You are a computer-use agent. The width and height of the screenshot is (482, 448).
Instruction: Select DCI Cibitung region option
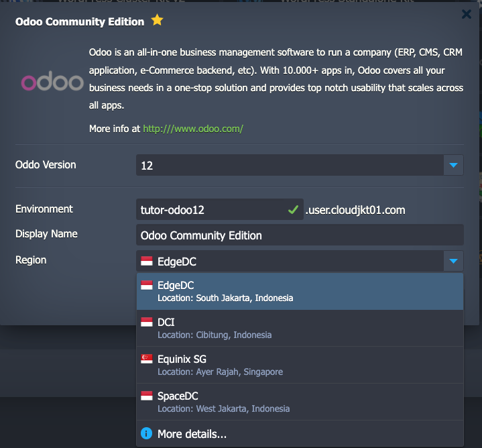tap(300, 328)
